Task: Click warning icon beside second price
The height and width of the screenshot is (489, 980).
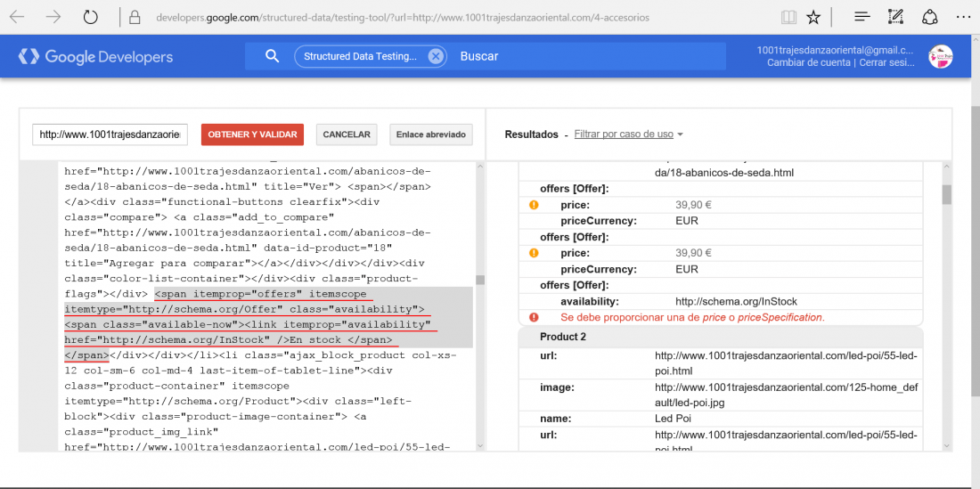Action: pos(534,253)
